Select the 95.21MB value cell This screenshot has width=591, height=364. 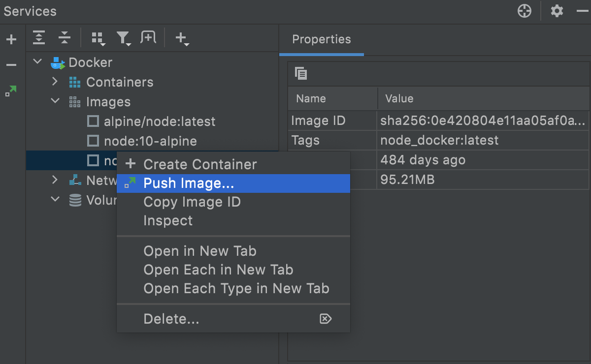point(483,180)
